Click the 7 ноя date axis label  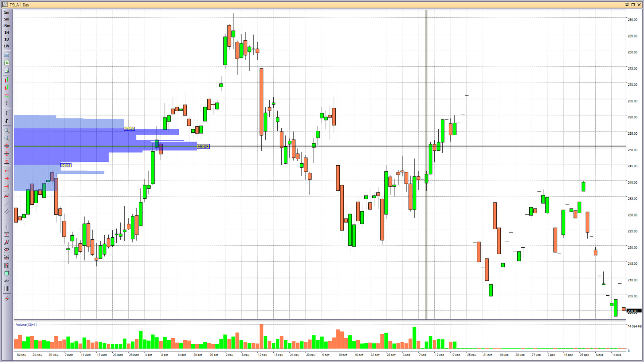click(x=423, y=355)
